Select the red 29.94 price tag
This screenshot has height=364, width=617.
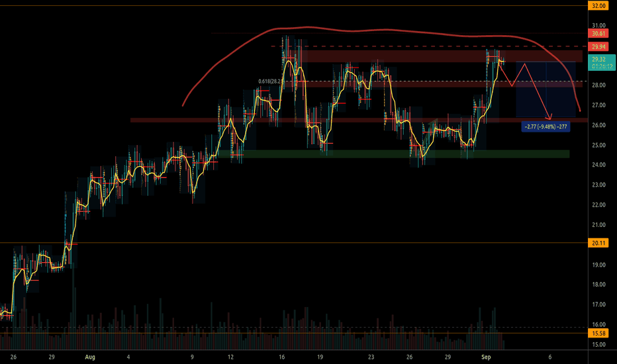coord(598,47)
